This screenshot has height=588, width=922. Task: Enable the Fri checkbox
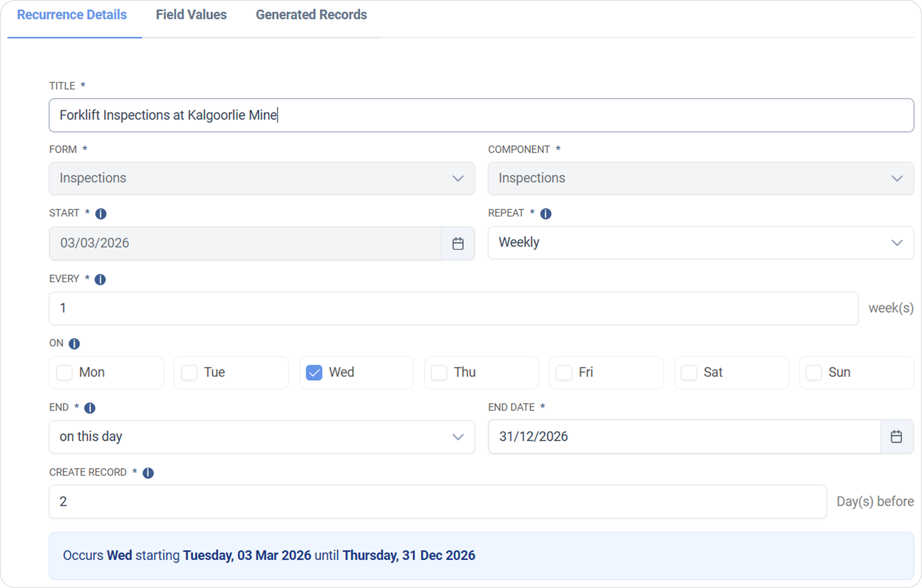[x=564, y=373]
